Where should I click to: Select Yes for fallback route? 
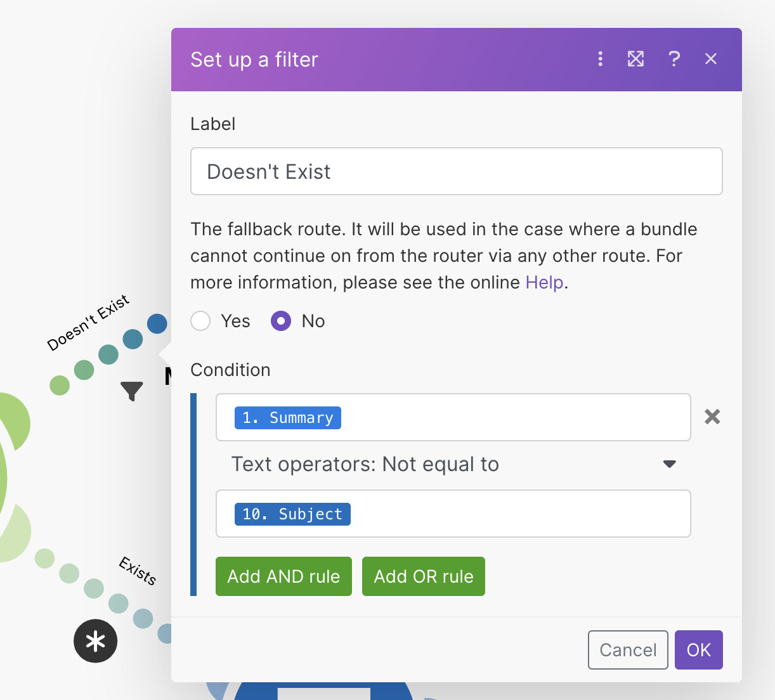(201, 321)
